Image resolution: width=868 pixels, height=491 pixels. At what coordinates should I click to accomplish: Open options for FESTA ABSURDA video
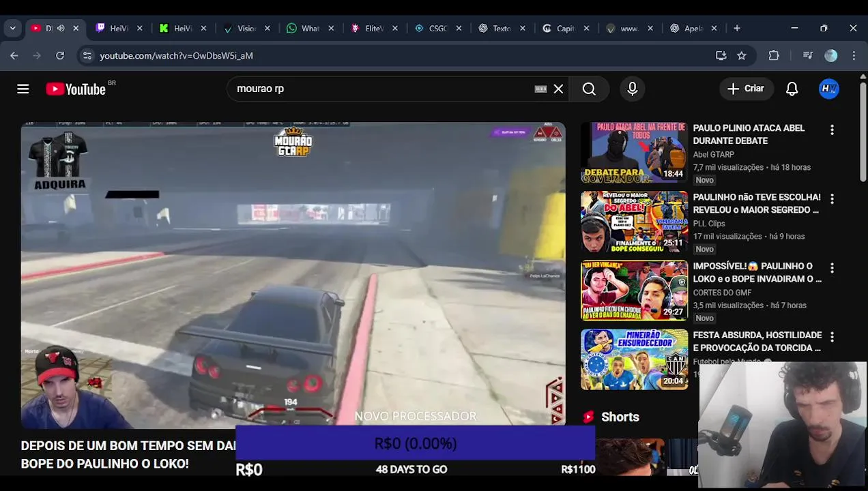pyautogui.click(x=832, y=337)
